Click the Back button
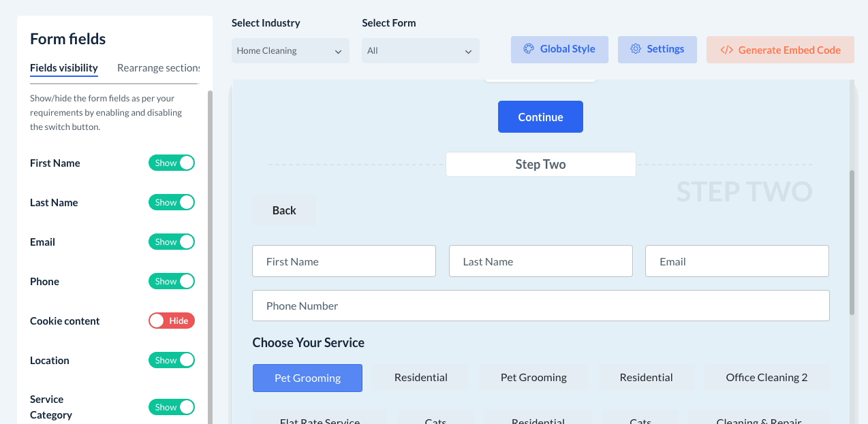The width and height of the screenshot is (868, 424). point(284,211)
